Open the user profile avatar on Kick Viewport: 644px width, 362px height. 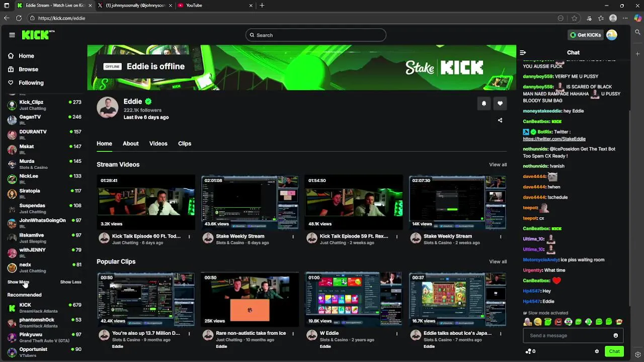click(612, 35)
